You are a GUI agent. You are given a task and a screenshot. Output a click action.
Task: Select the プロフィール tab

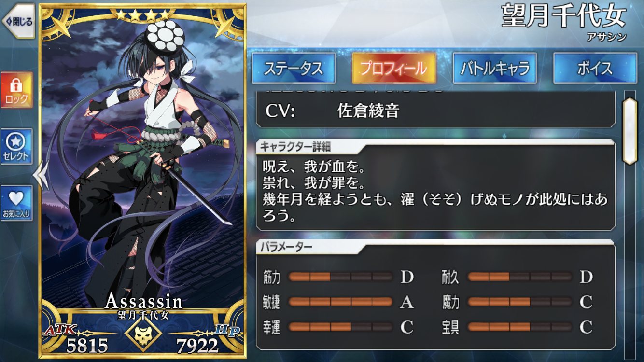[394, 68]
